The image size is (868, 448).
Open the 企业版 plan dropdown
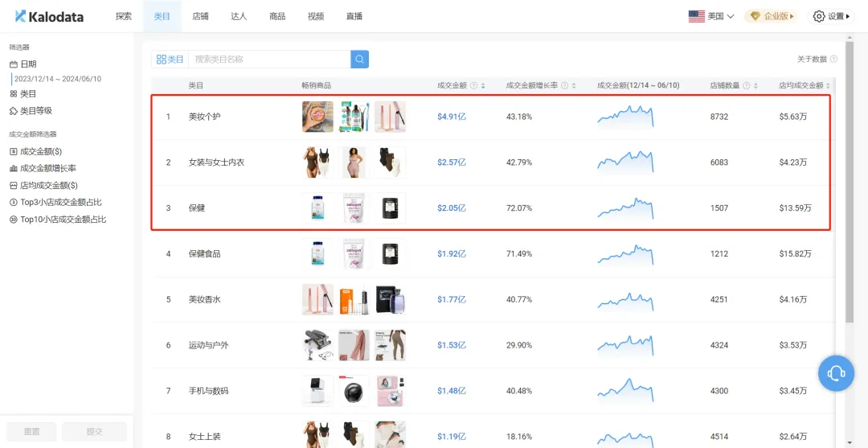(770, 16)
